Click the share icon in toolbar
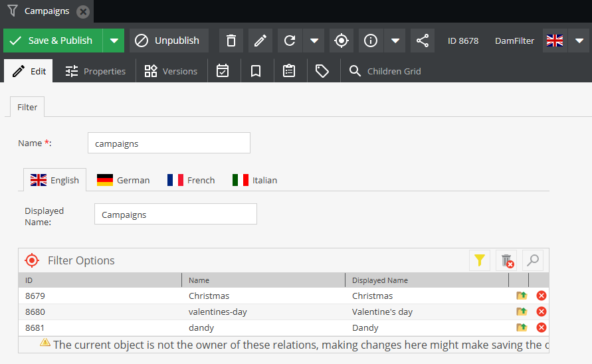592x364 pixels. pos(423,41)
